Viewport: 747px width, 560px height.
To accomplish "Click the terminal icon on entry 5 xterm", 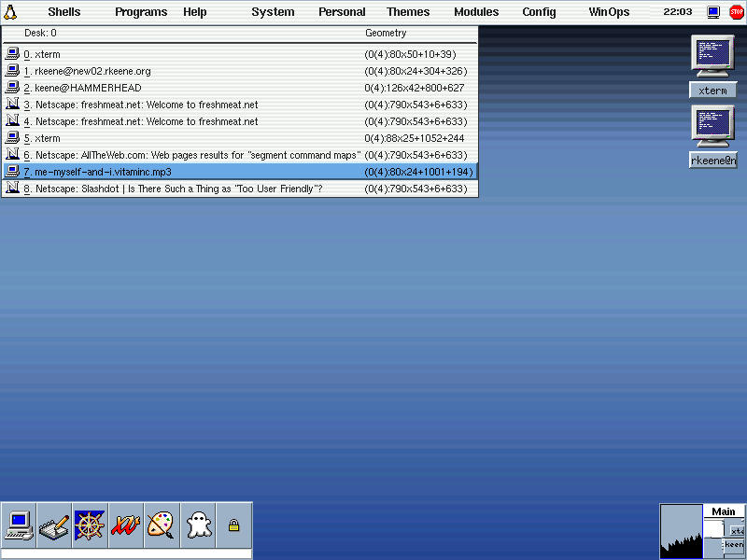I will [x=12, y=138].
